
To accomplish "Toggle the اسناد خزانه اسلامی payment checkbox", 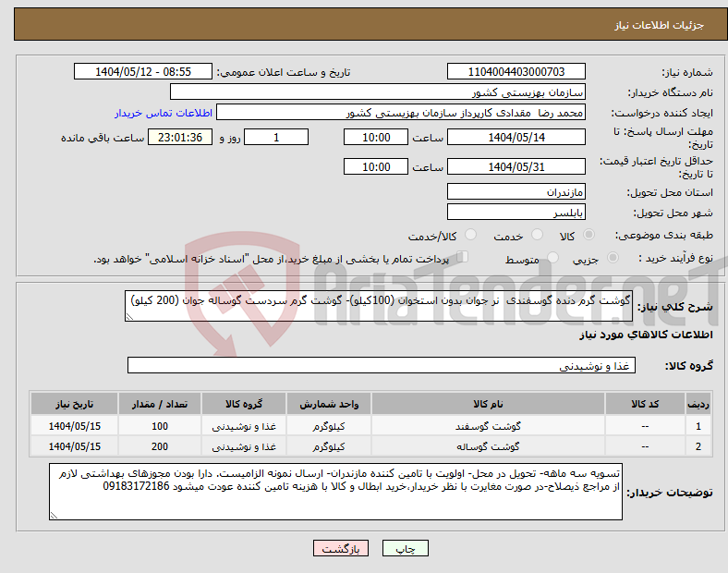I will [x=462, y=257].
